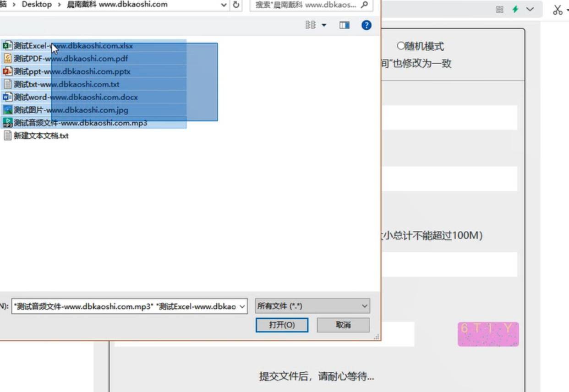Click the search magnifier icon
The image size is (569, 392).
(x=364, y=5)
